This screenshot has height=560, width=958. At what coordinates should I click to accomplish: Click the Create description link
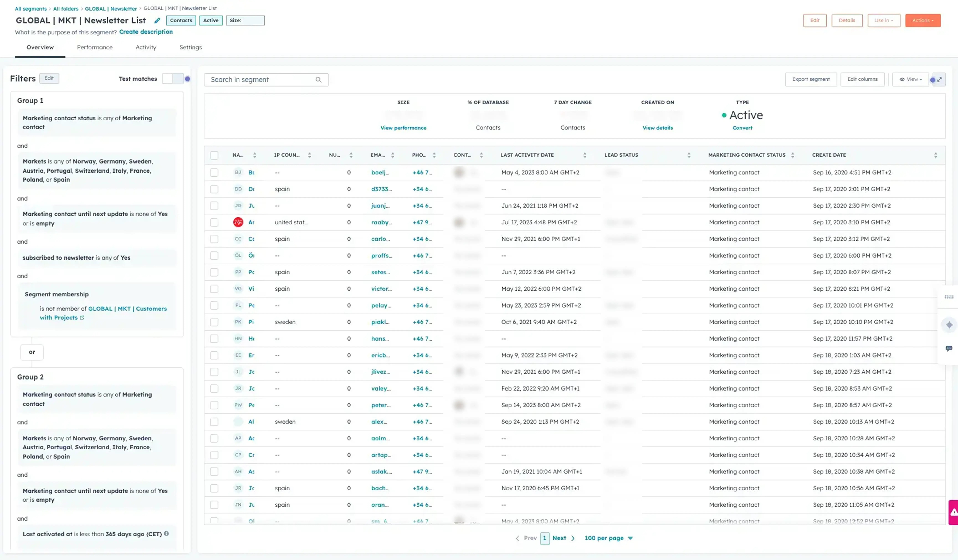pyautogui.click(x=146, y=32)
